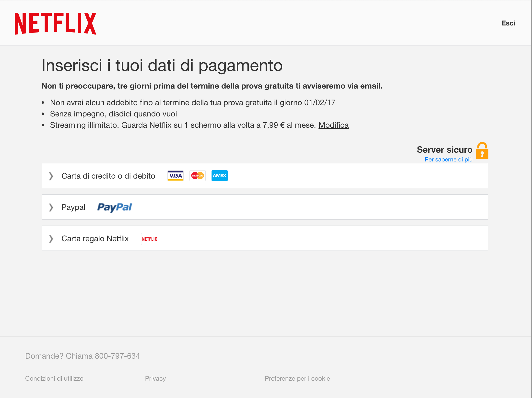The height and width of the screenshot is (398, 532).
Task: Click the Non avrai alcun addebito bullet text
Action: (x=193, y=102)
